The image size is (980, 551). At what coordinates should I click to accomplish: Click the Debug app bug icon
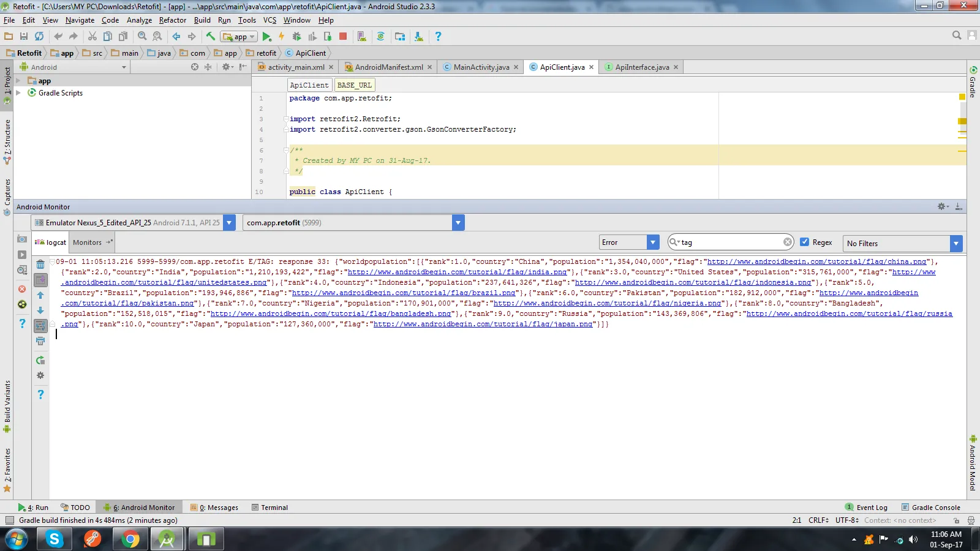click(297, 37)
